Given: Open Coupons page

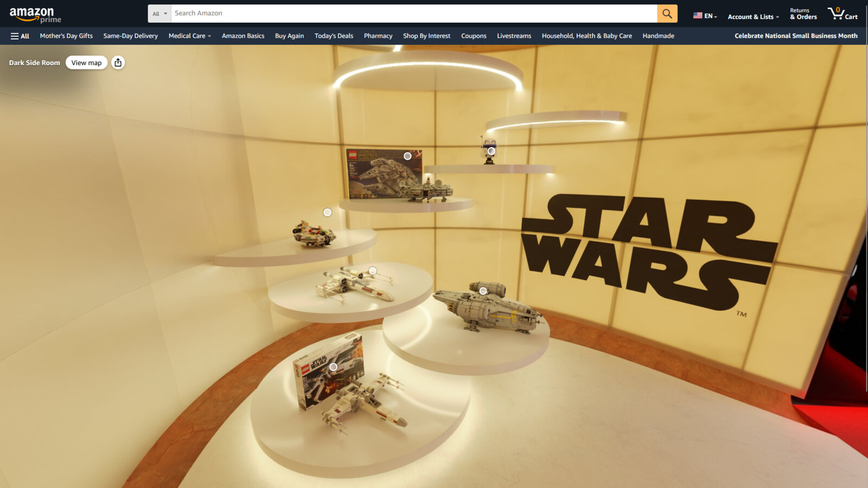Looking at the screenshot, I should click(x=474, y=36).
